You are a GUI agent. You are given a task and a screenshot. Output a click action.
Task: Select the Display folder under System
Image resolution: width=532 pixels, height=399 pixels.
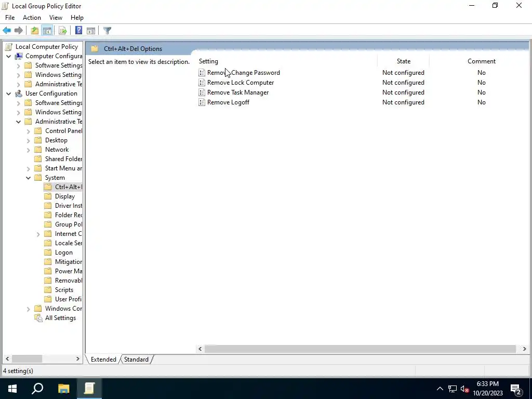65,196
